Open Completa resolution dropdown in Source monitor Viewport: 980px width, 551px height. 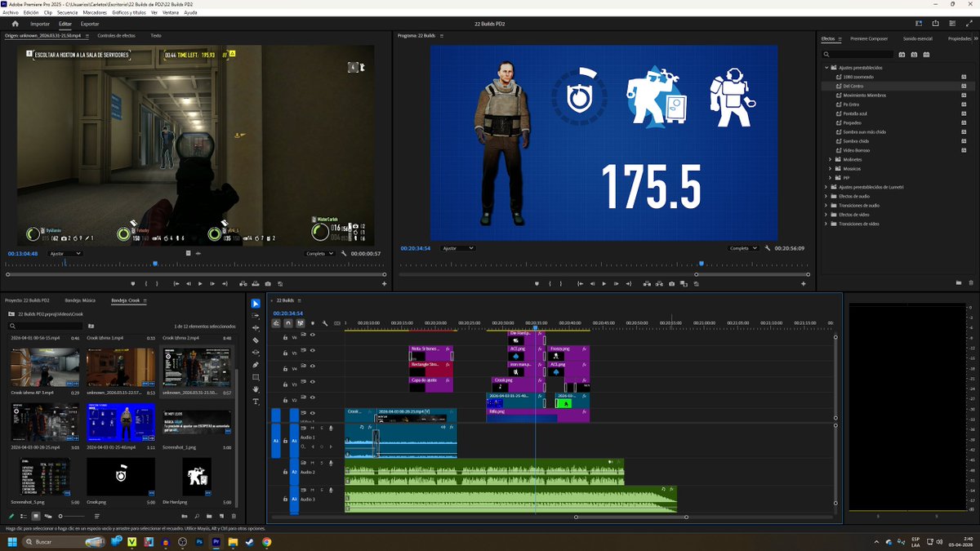click(319, 254)
